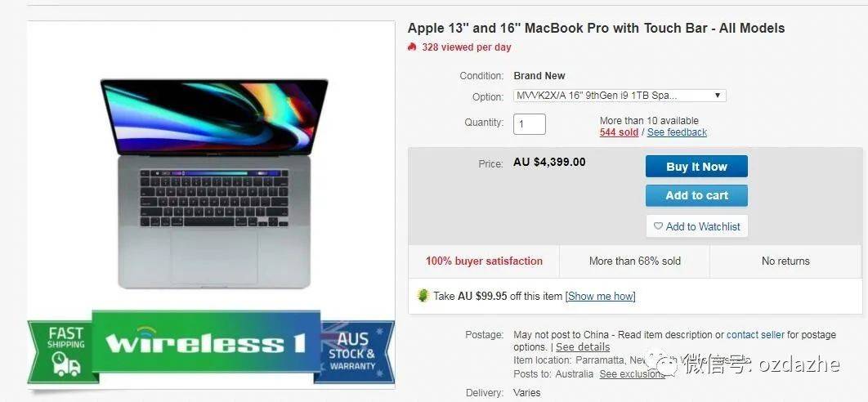Open the 544 sold link
The width and height of the screenshot is (868, 402).
619,132
